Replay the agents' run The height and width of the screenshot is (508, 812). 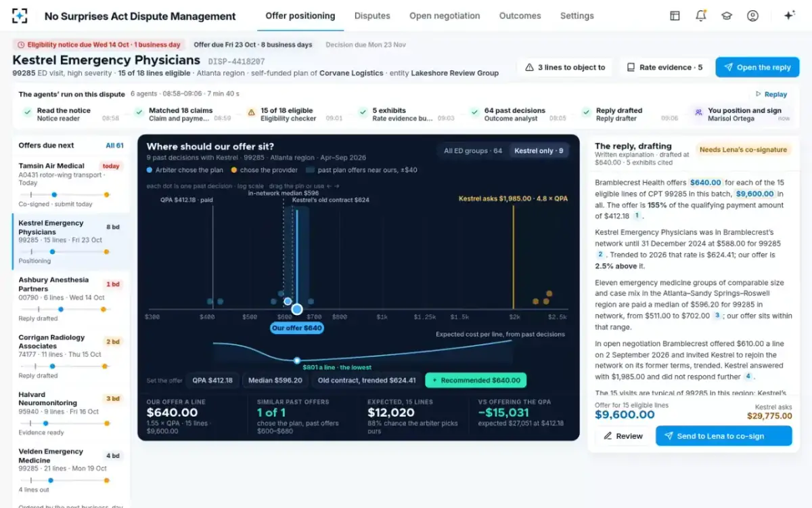[771, 94]
